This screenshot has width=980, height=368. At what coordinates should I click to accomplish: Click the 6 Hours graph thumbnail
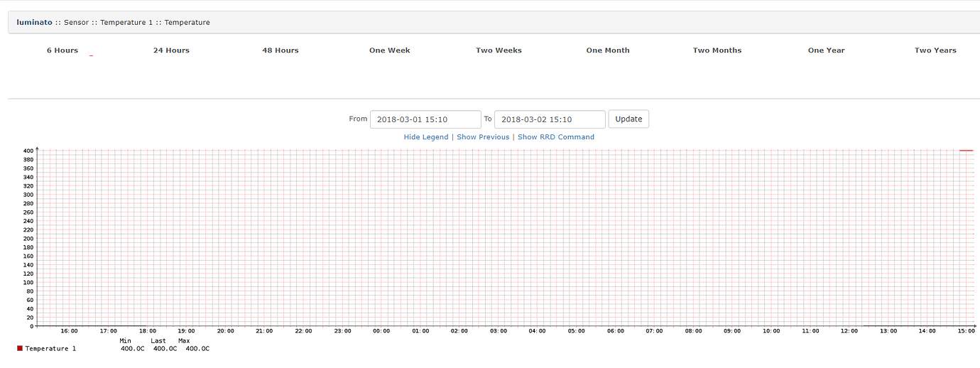(x=91, y=55)
